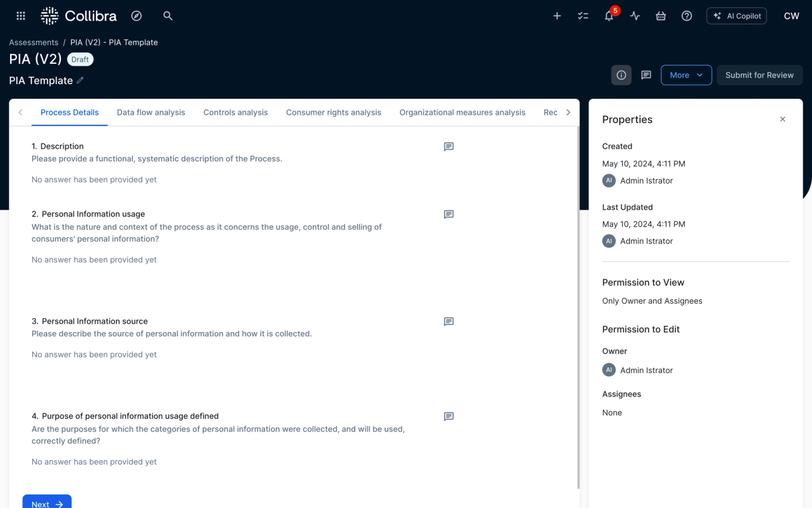Click the Assessments breadcrumb link
The width and height of the screenshot is (812, 508).
coord(33,42)
